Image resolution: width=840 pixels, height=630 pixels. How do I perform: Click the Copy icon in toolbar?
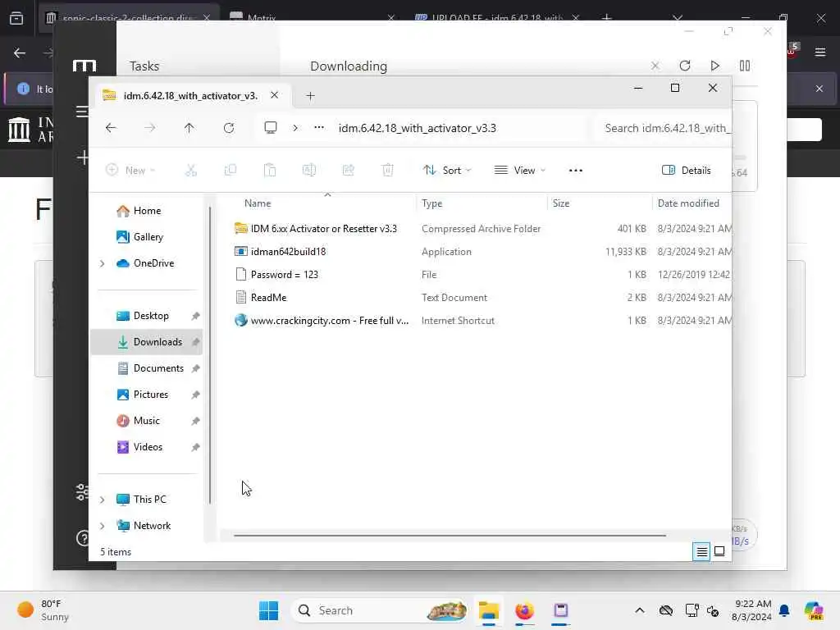tap(231, 171)
